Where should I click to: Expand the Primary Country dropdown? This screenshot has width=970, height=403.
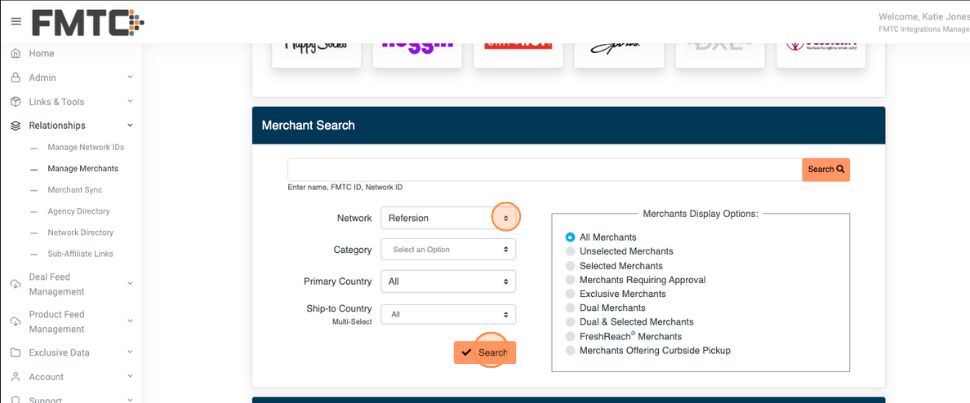coord(448,281)
